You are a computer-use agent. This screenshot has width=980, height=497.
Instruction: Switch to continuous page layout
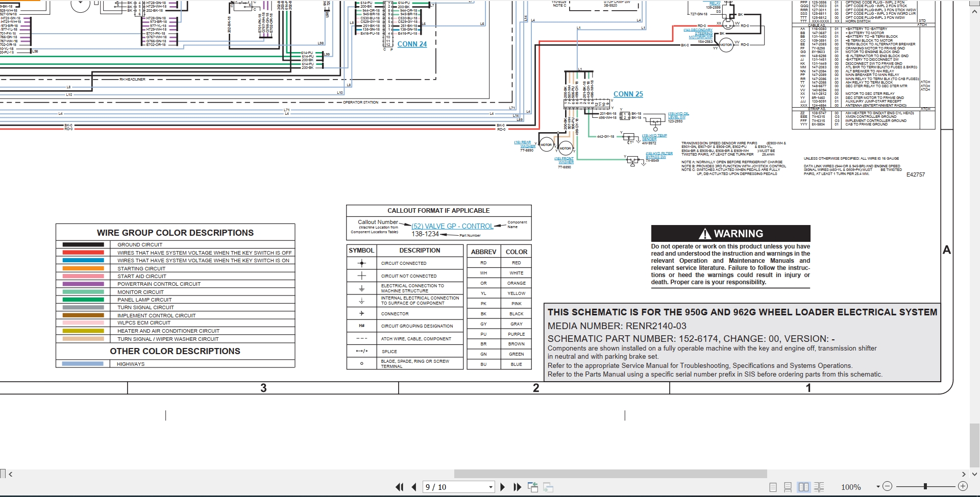(x=788, y=487)
